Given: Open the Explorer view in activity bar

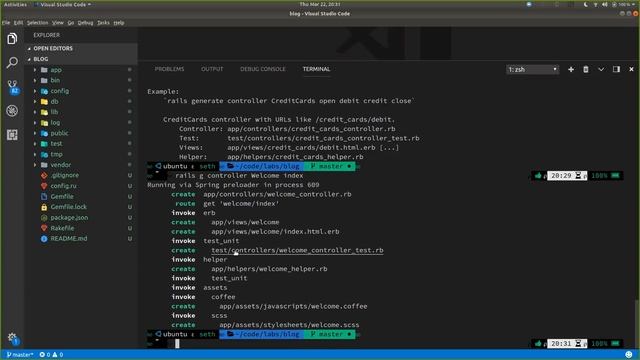Looking at the screenshot, I should [12, 39].
